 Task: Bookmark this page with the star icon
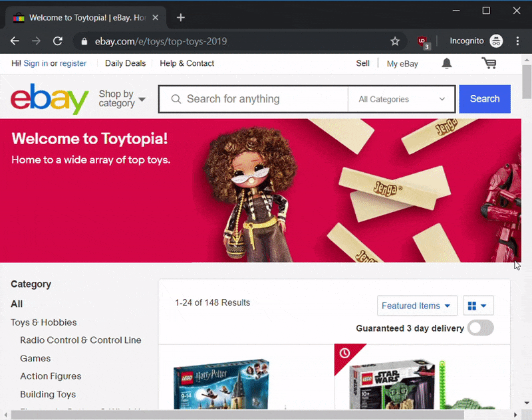[x=395, y=41]
